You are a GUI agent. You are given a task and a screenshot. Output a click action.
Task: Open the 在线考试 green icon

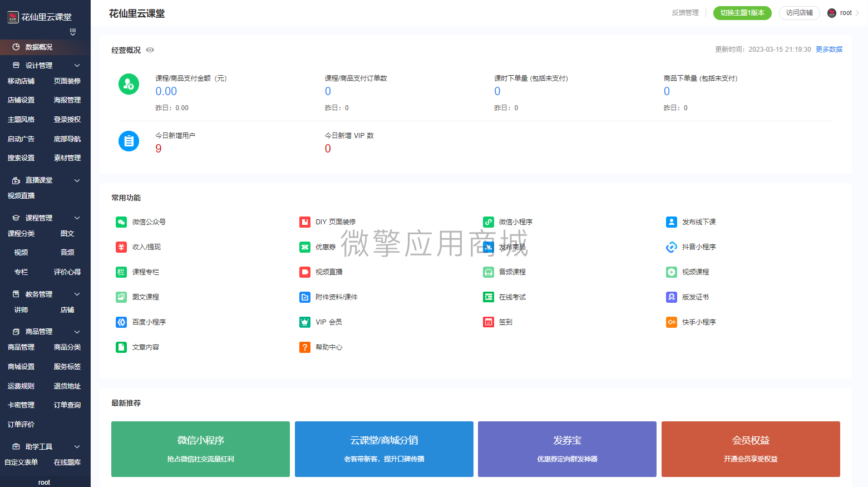click(x=489, y=297)
